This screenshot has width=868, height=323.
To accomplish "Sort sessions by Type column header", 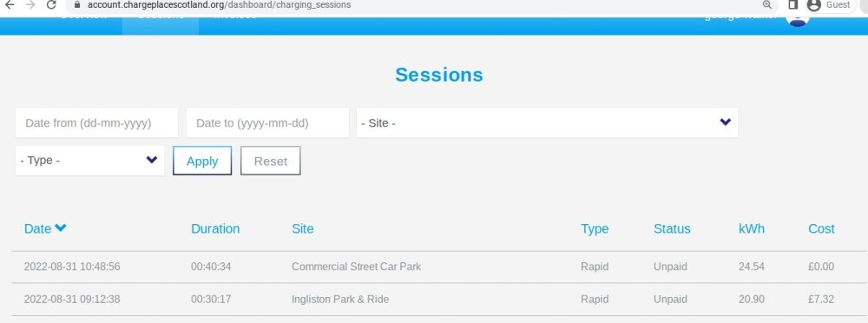I will (x=595, y=229).
